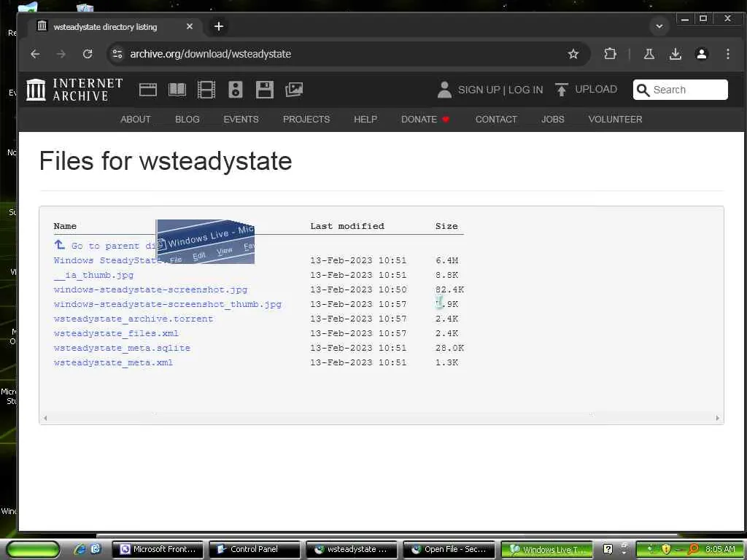
Task: Open the Video film strip icon
Action: tap(206, 90)
